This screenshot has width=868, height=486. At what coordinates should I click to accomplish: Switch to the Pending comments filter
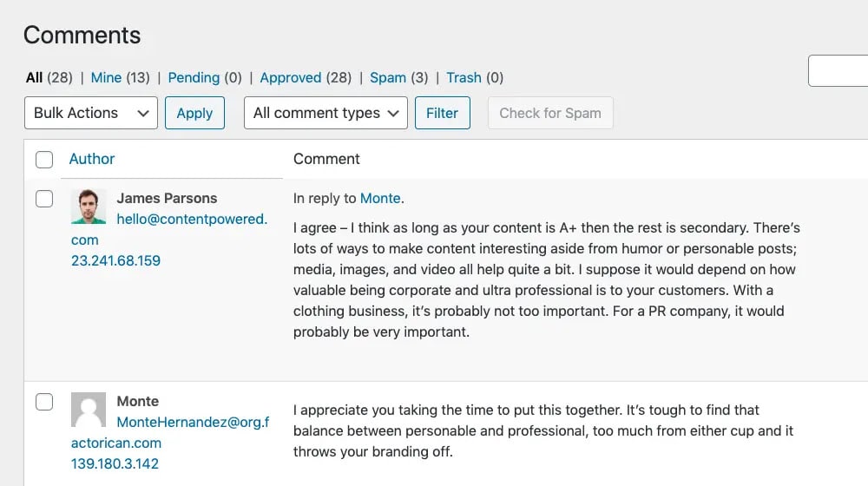194,77
